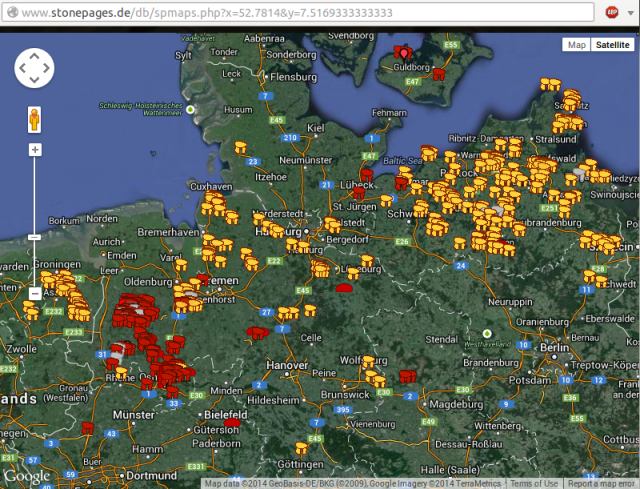
Task: Click the Google logo on map
Action: (27, 476)
